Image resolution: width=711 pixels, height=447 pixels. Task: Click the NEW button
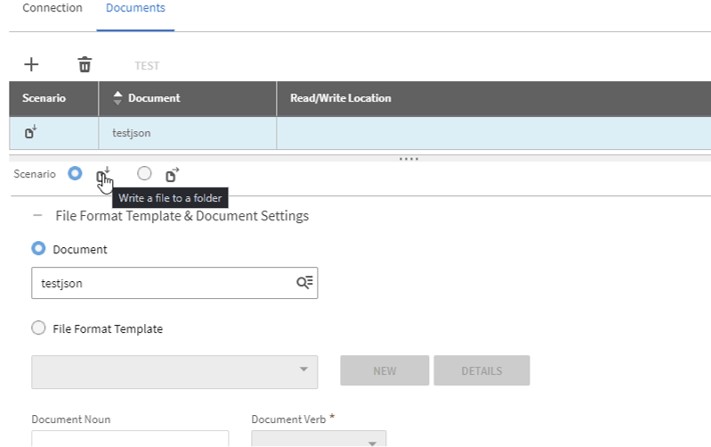click(385, 370)
